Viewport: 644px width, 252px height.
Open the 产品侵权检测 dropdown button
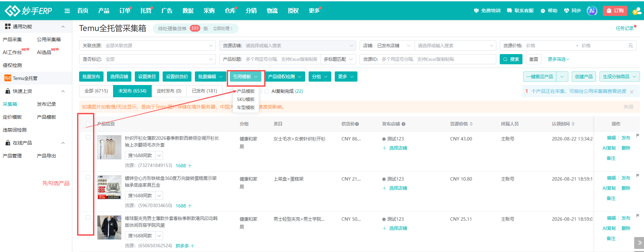pos(285,77)
